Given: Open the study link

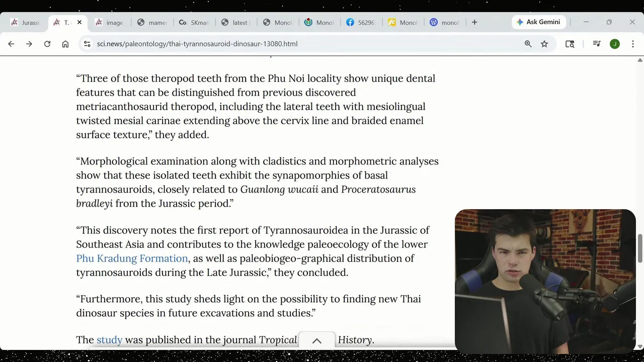Looking at the screenshot, I should pyautogui.click(x=109, y=340).
